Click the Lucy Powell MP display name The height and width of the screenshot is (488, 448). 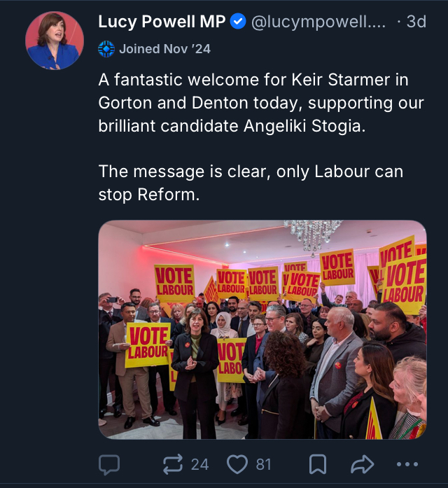[162, 22]
